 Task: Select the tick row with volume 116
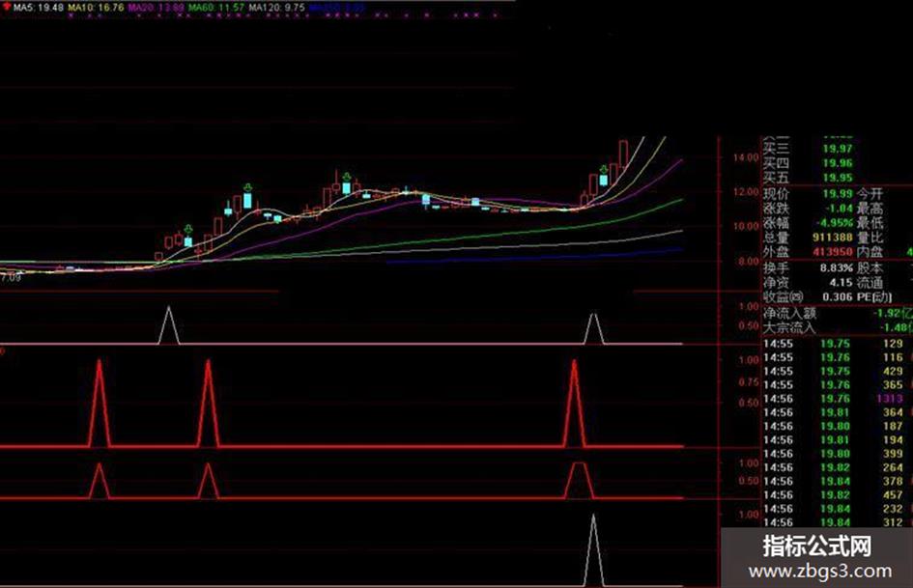point(838,357)
